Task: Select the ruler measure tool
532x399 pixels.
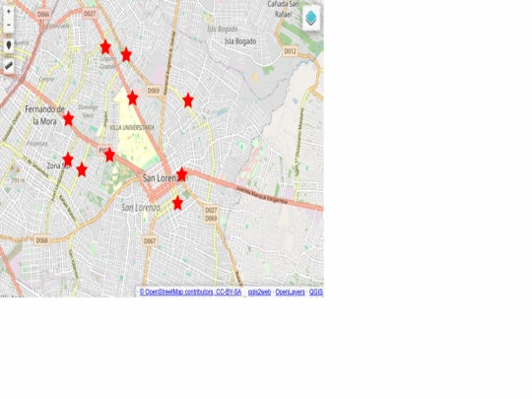Action: [x=9, y=66]
